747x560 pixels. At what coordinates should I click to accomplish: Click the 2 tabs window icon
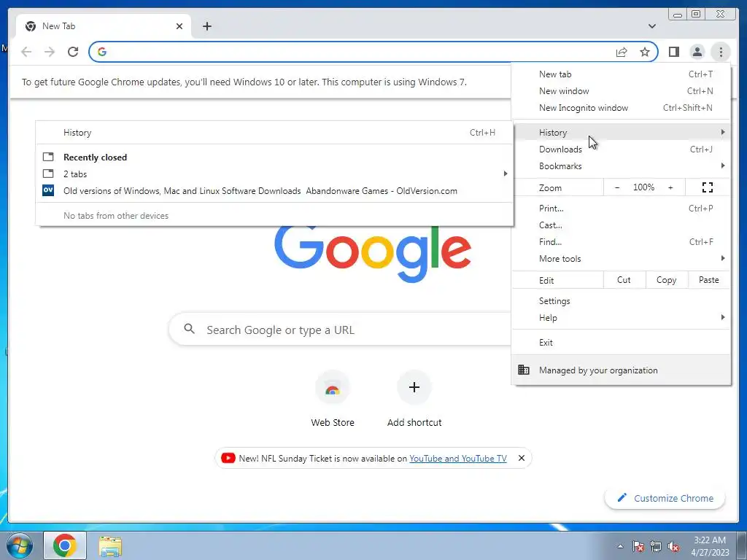(48, 174)
